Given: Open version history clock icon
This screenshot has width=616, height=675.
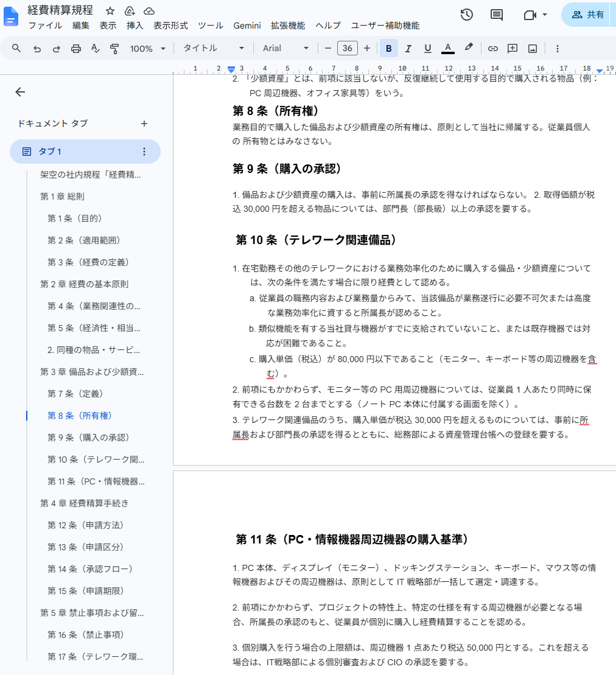Looking at the screenshot, I should pos(467,15).
